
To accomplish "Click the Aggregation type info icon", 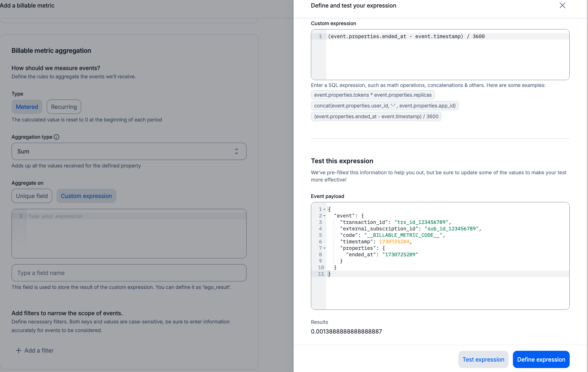I will (x=56, y=137).
